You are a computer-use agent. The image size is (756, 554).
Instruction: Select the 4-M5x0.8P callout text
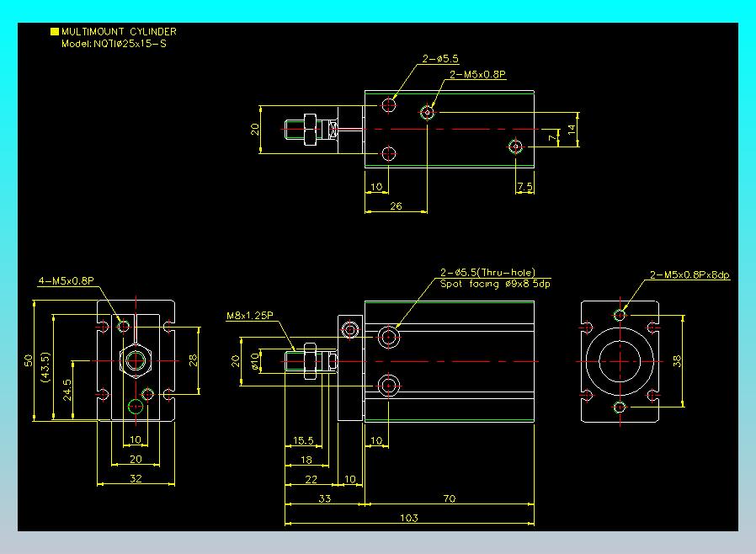(x=66, y=281)
